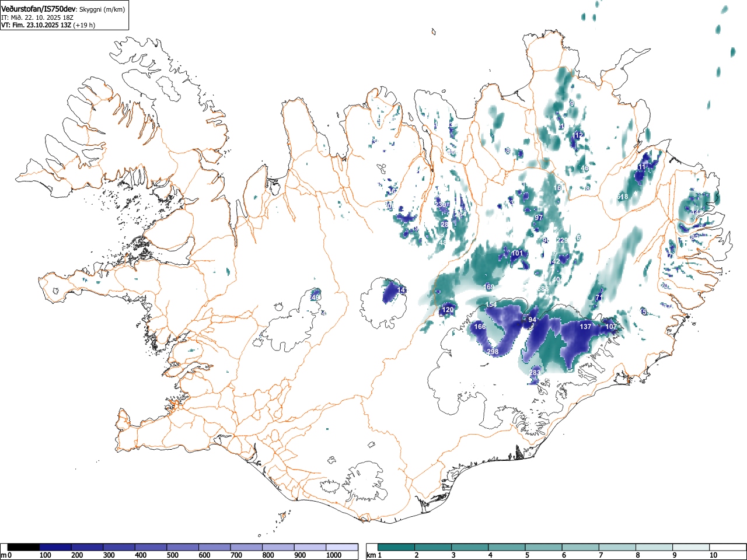Click the '300' tick on the meters legend
This screenshot has width=747, height=560.
click(x=109, y=555)
